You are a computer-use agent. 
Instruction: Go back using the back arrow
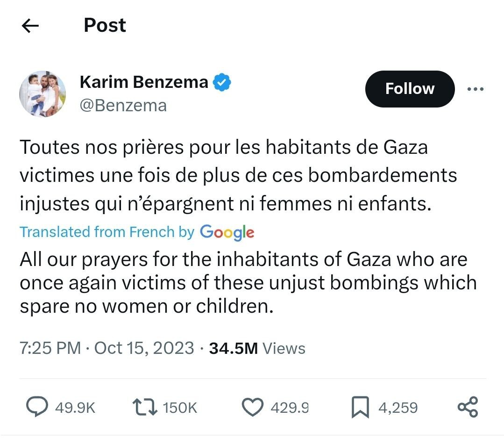click(31, 26)
